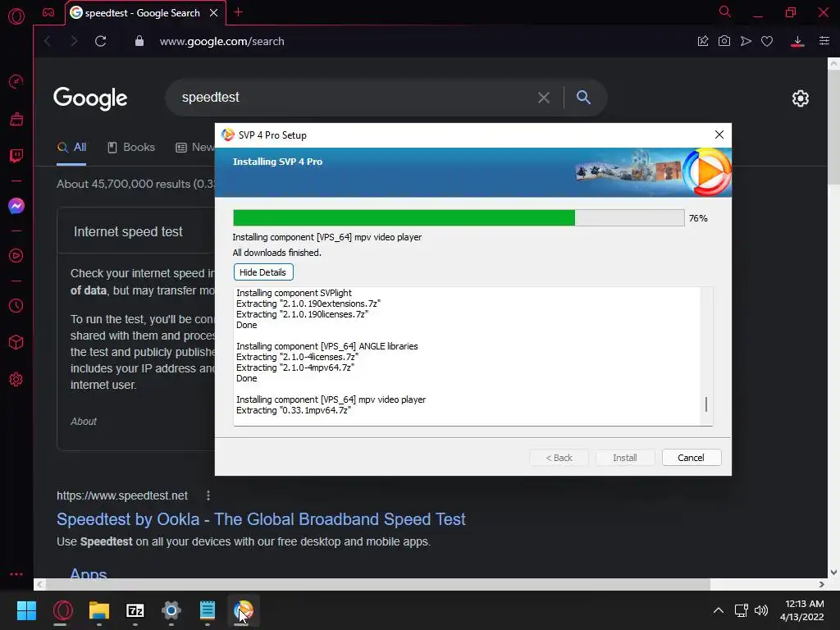Click the speedtest search input field
The width and height of the screenshot is (840, 630).
point(354,98)
